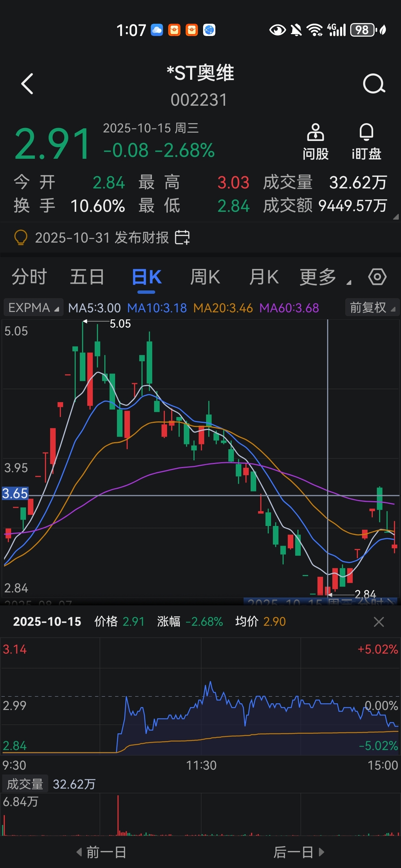The width and height of the screenshot is (401, 868).
Task: Tap the 6.84万 volume axis label
Action: click(x=20, y=802)
